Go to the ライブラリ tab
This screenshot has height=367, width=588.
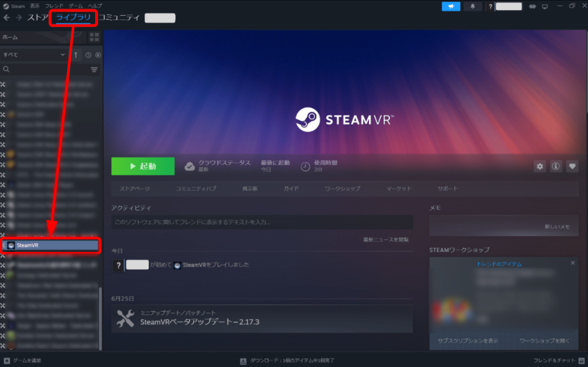pos(73,17)
